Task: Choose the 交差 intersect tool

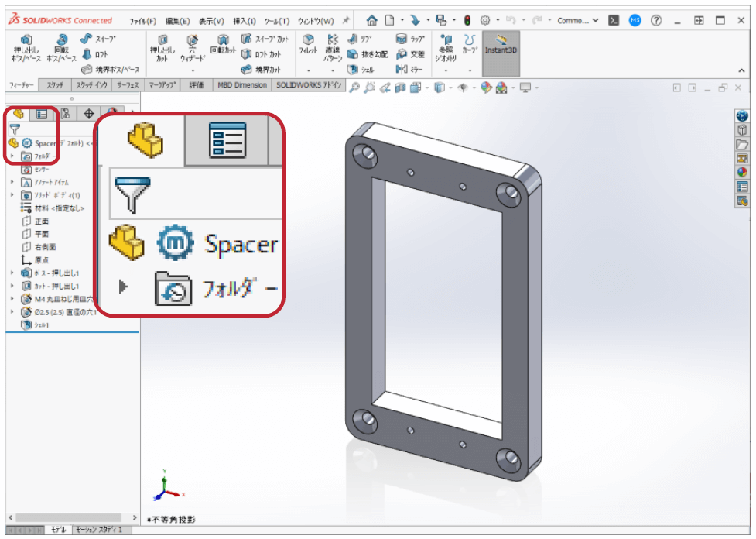Action: click(410, 54)
